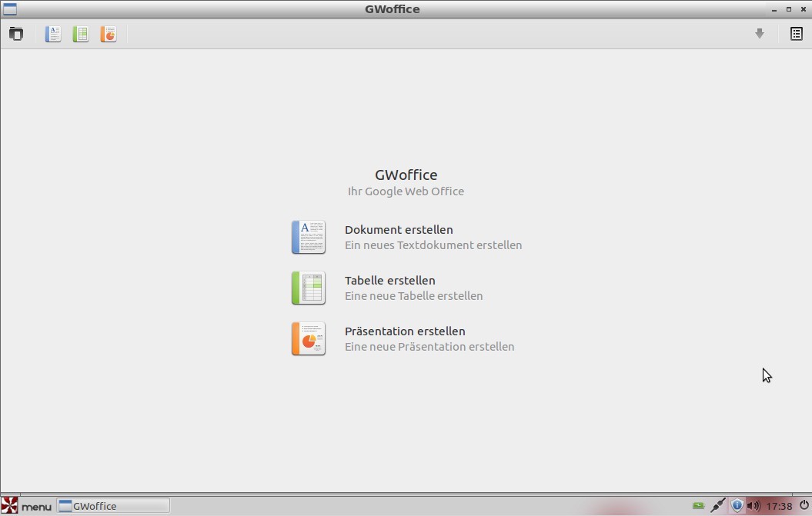Click 'Eine neue Tabelle erstellen' text

point(414,295)
